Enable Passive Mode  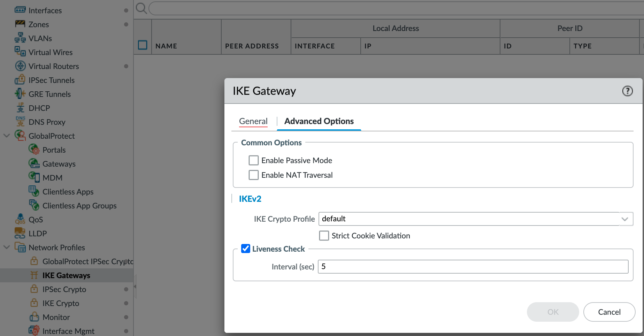(x=254, y=160)
